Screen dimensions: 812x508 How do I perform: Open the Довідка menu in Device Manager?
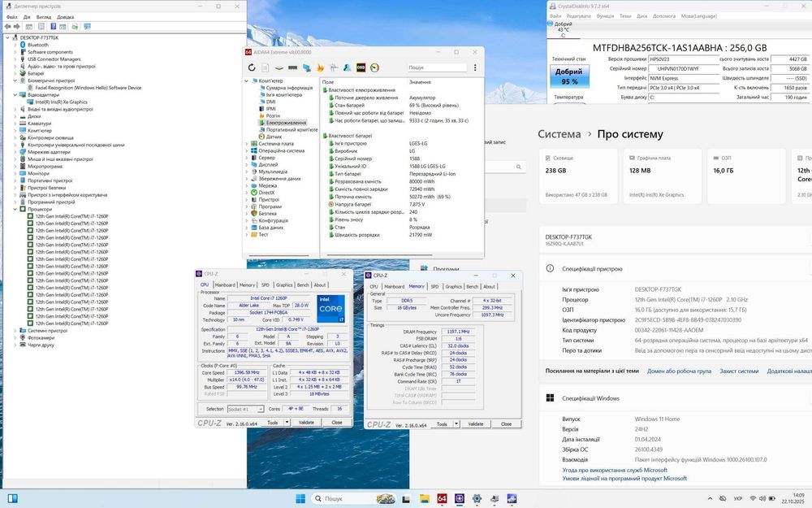[x=65, y=17]
